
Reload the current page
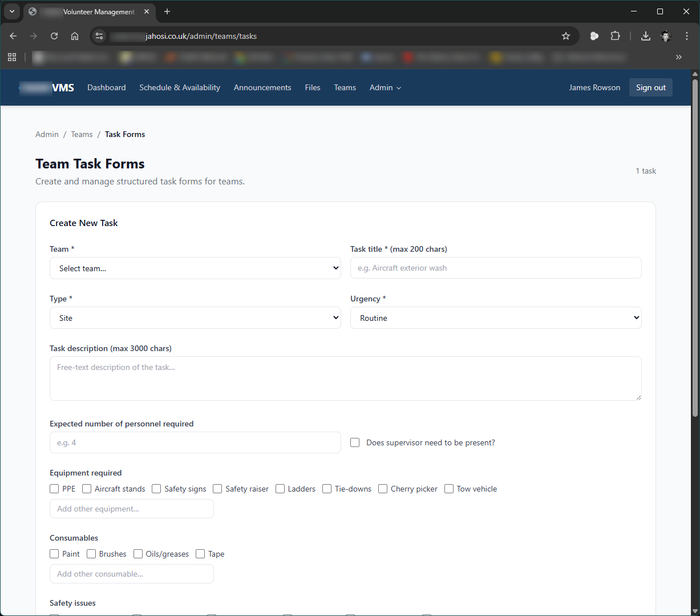pyautogui.click(x=54, y=36)
